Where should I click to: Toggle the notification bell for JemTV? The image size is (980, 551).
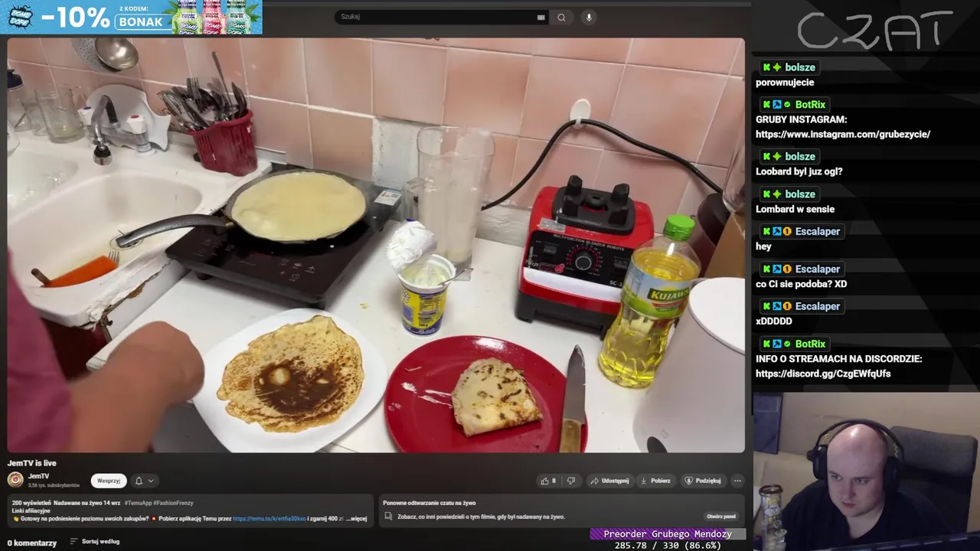139,481
